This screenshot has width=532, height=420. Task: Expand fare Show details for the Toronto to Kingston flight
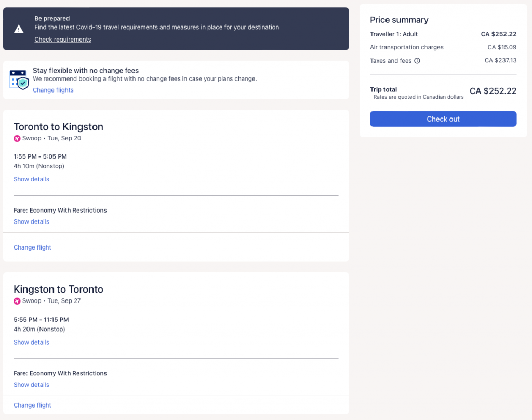31,221
